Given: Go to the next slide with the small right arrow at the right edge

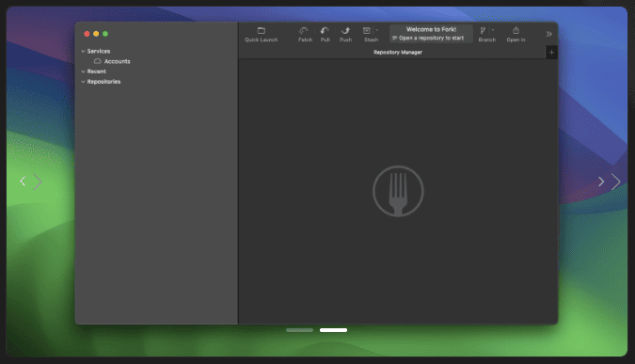Looking at the screenshot, I should [601, 182].
